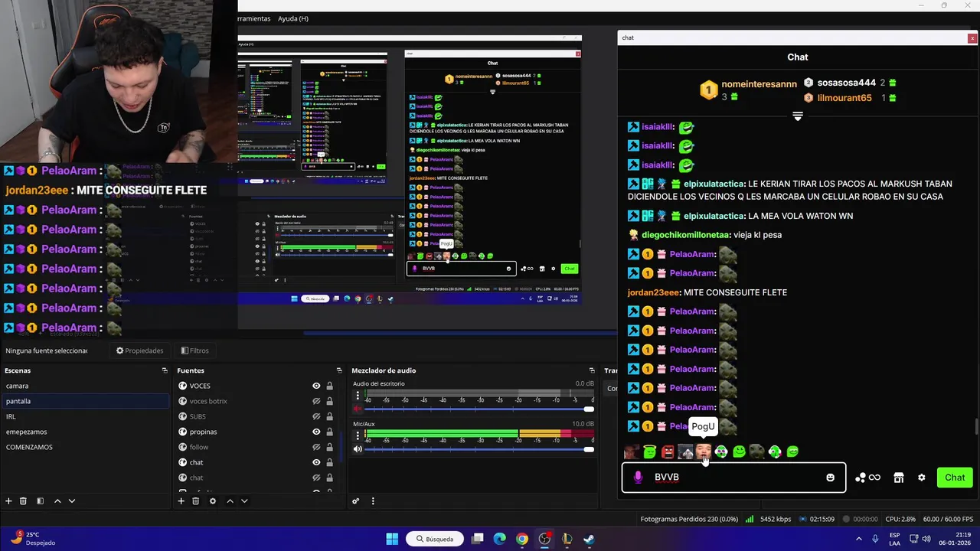Viewport: 980px width, 551px height.
Task: Open taskbar Búsqueda search box
Action: (435, 539)
